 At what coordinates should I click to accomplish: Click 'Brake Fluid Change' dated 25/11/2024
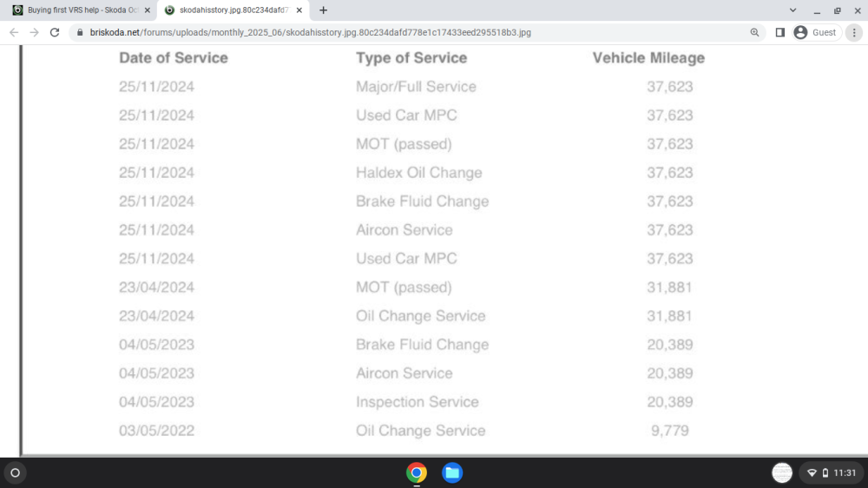coord(422,201)
